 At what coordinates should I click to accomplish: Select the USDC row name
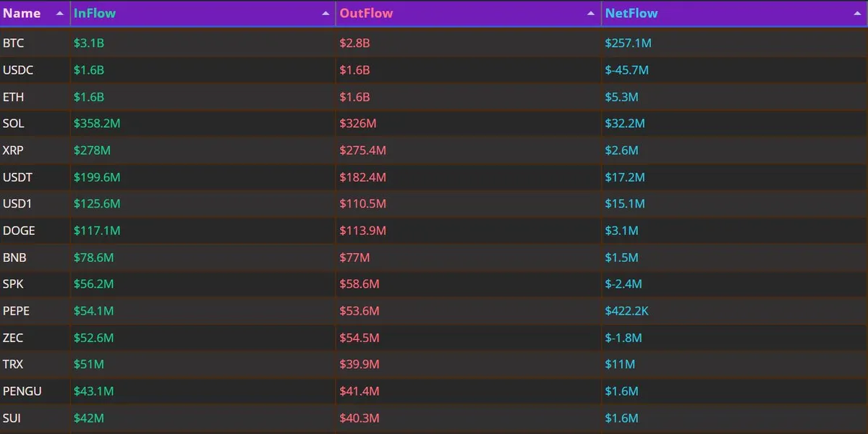click(18, 70)
